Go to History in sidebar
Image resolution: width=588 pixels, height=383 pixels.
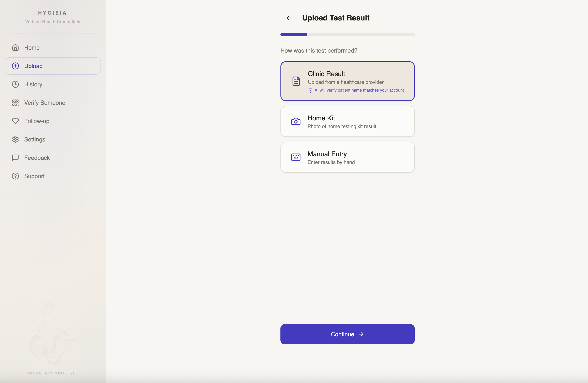[x=33, y=84]
